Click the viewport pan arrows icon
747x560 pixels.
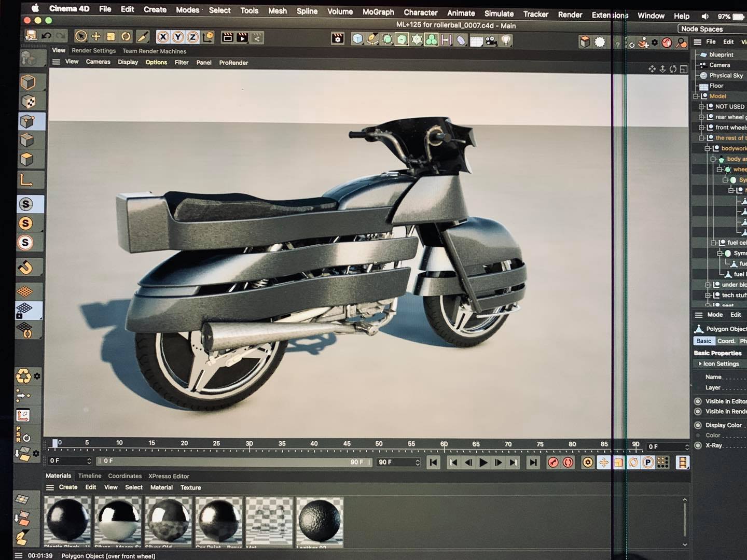(x=652, y=69)
